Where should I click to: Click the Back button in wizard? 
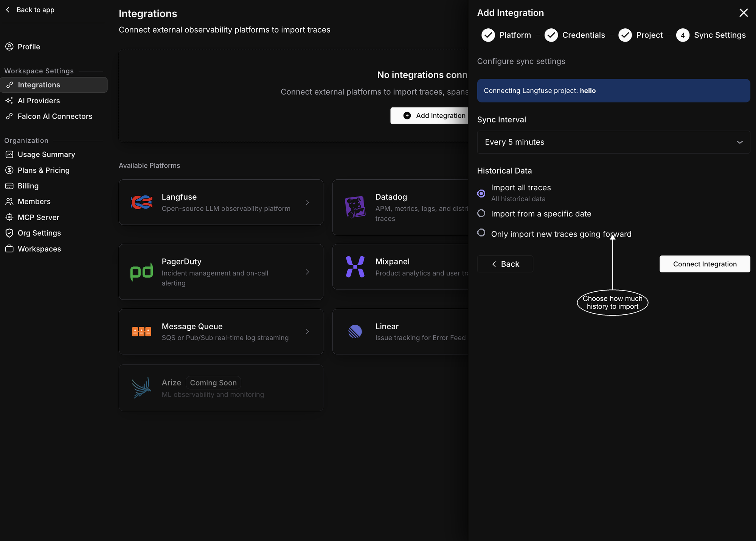[505, 264]
